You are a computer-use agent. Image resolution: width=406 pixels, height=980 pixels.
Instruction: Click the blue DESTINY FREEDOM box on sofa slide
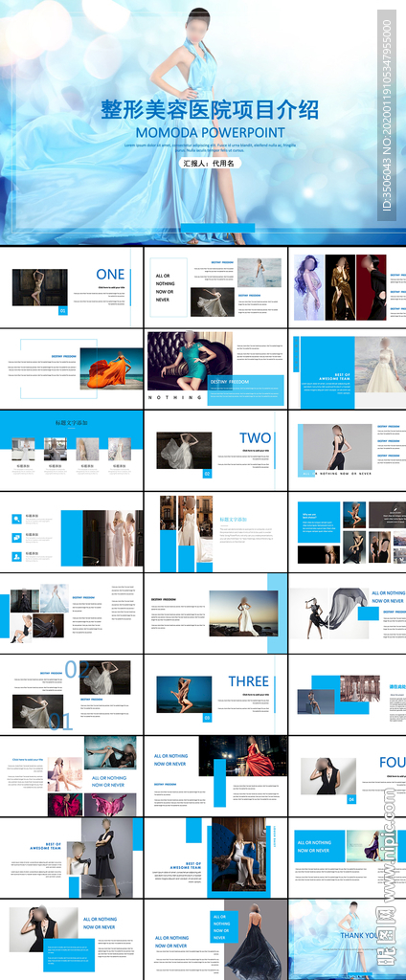245,390
